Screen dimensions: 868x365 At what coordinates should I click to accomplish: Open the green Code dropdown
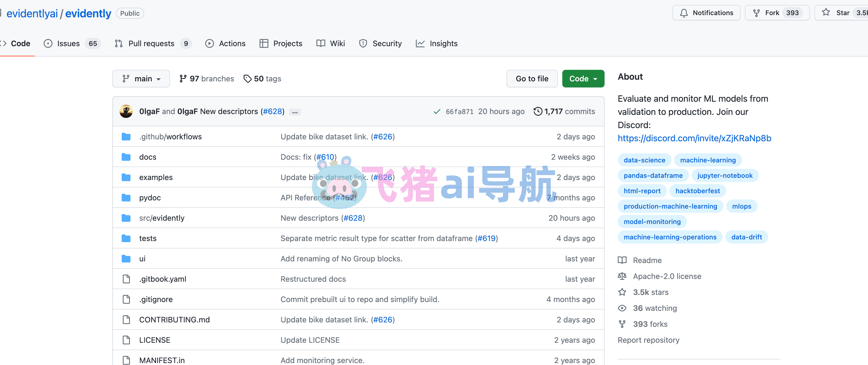point(583,79)
